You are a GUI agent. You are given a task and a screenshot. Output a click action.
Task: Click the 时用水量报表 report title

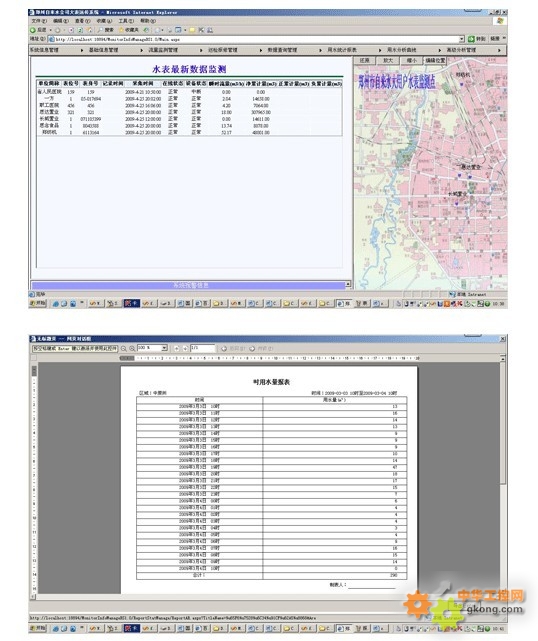(271, 382)
